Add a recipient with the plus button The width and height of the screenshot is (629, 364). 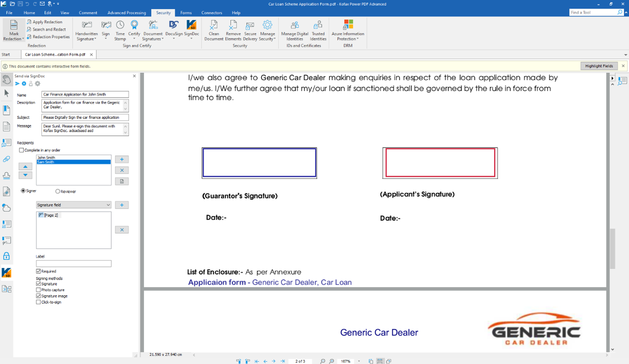click(x=122, y=159)
